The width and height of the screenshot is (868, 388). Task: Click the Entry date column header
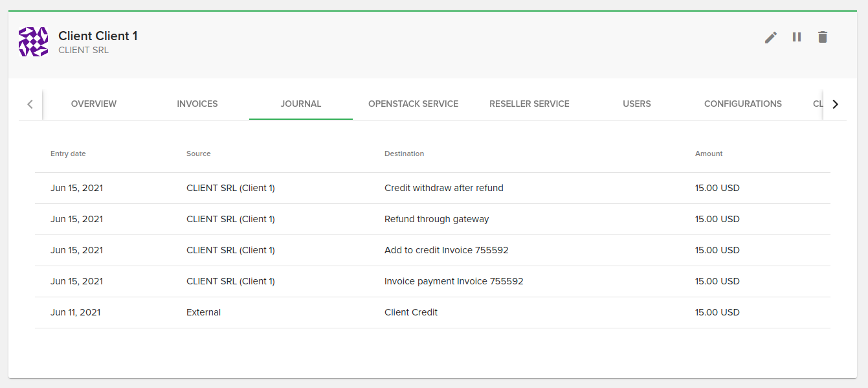[x=68, y=154]
